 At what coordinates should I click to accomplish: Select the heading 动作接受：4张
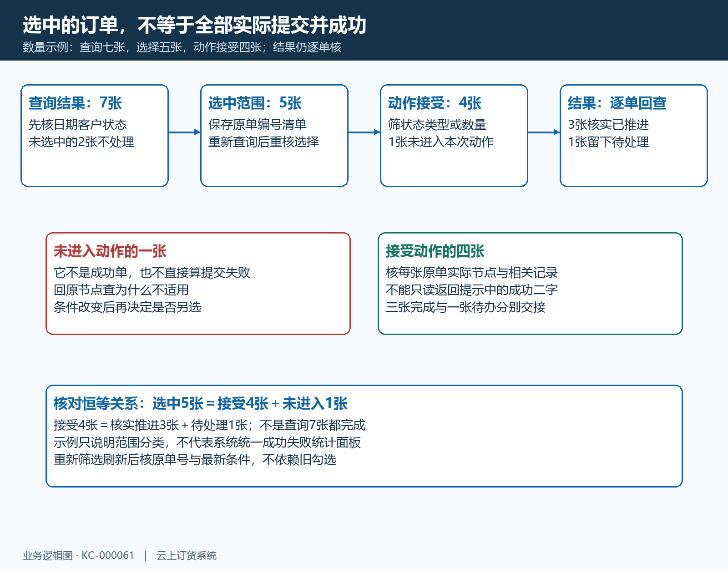[435, 103]
